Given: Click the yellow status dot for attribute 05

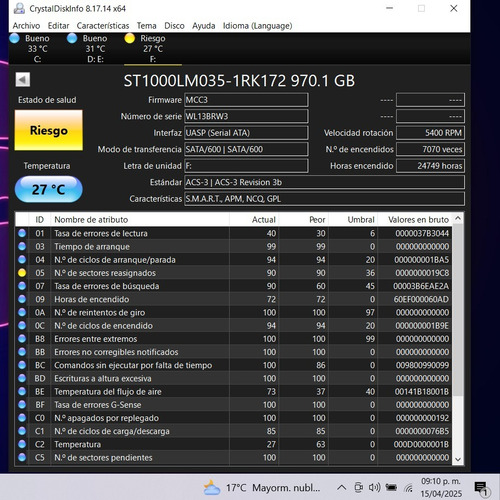Looking at the screenshot, I should [22, 273].
